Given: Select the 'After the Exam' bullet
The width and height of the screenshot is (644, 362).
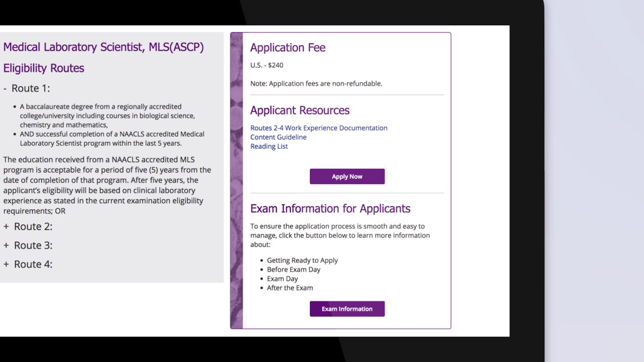Looking at the screenshot, I should [290, 288].
